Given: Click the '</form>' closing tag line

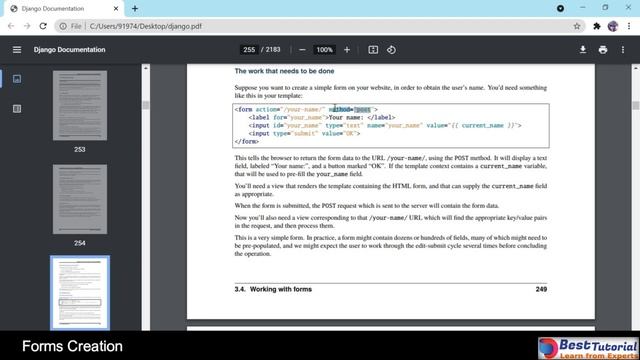Looking at the screenshot, I should (x=247, y=142).
